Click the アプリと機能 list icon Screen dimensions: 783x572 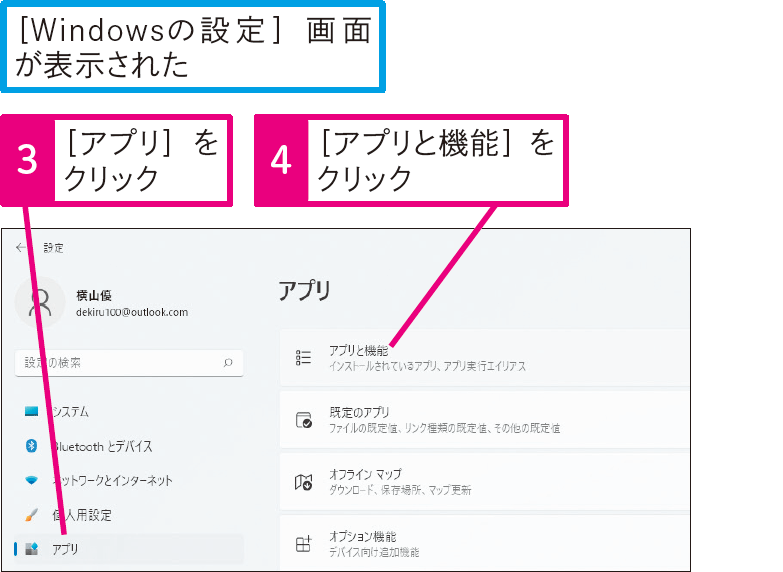tap(304, 358)
